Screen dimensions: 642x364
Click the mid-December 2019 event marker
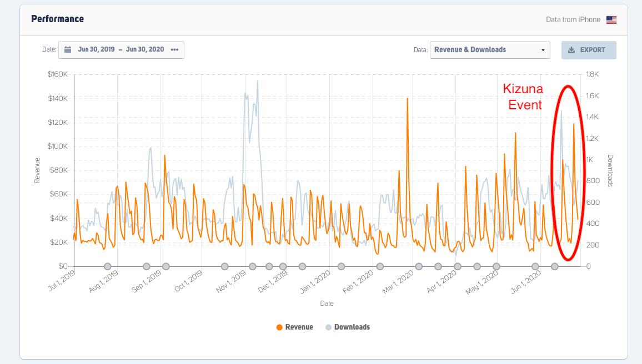pos(302,266)
